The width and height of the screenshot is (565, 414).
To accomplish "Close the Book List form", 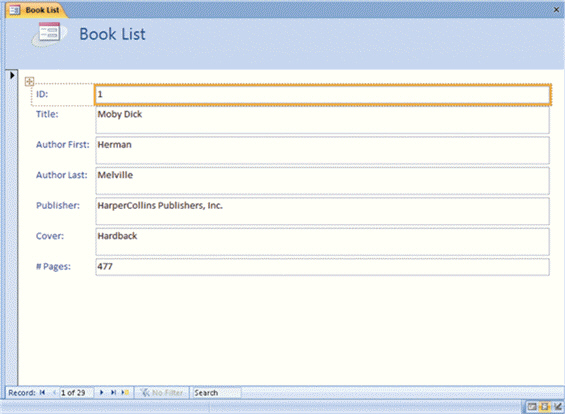I will point(556,10).
